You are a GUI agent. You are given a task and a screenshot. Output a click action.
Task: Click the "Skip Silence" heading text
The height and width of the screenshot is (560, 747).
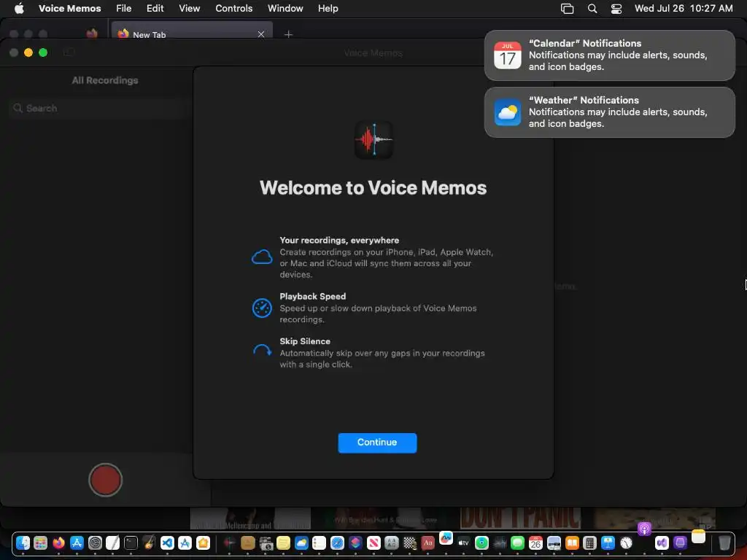305,341
